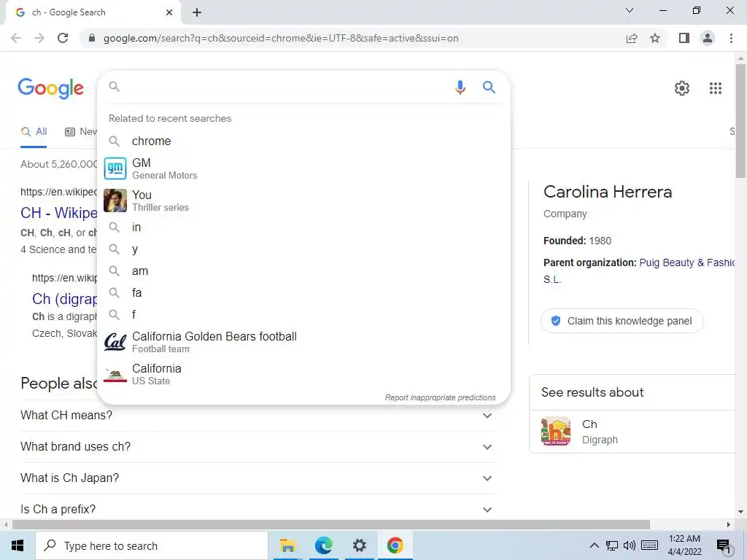Image resolution: width=747 pixels, height=560 pixels.
Task: Click the taskbar search box
Action: coord(152,545)
